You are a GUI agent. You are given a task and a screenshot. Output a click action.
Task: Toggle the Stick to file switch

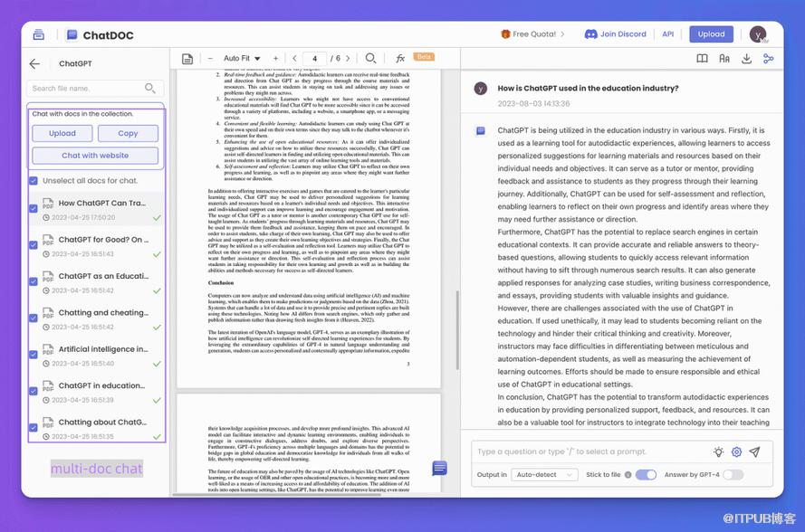tap(646, 475)
